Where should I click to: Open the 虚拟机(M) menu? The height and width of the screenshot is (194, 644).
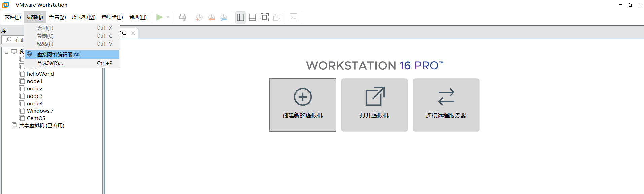point(84,17)
